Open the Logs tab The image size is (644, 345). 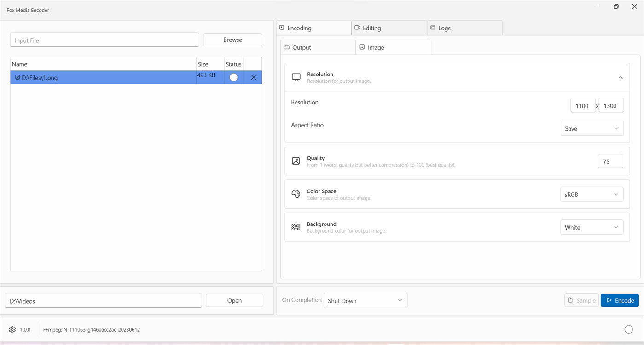point(464,28)
